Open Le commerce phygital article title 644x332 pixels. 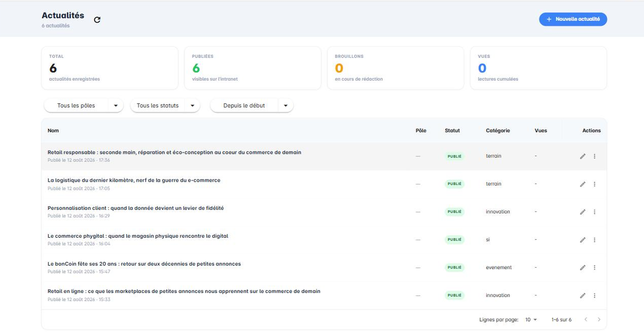click(x=138, y=236)
